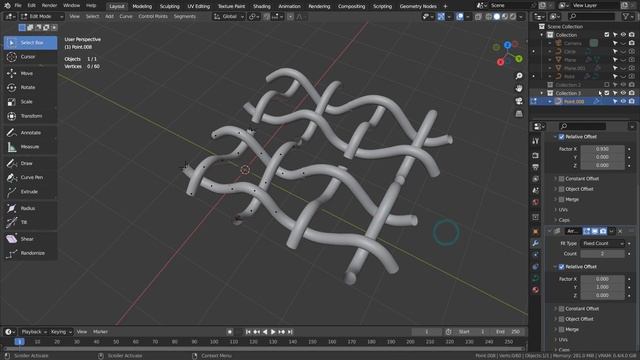Toggle camera view with the camera gizmo

tap(519, 101)
